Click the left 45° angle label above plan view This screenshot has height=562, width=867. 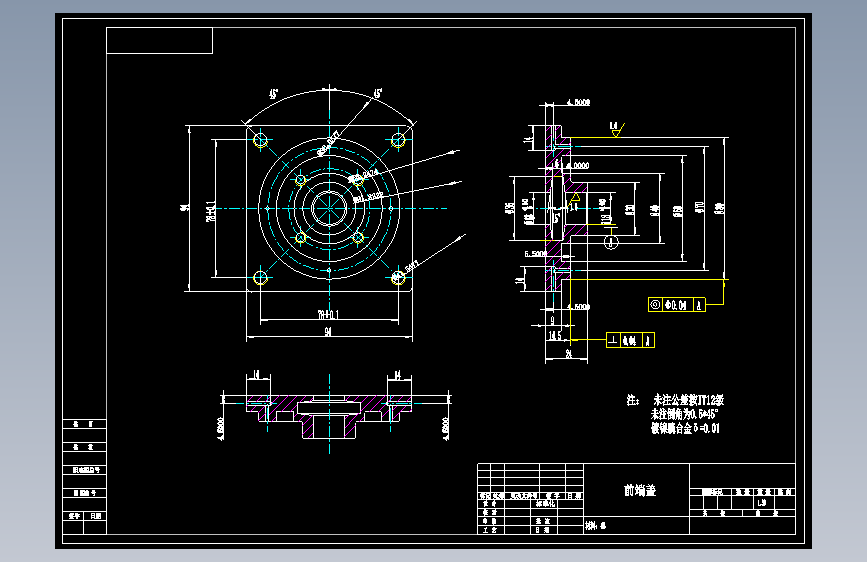coord(273,94)
